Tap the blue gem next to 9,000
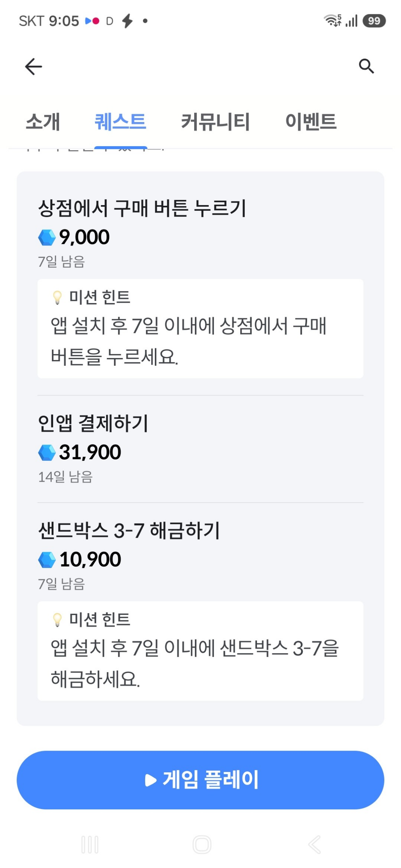401x868 pixels. [47, 237]
